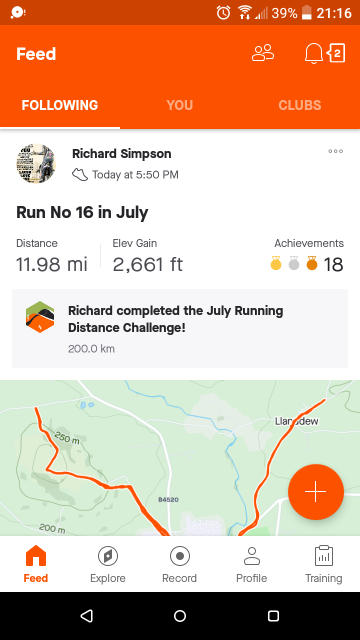Open the Run No 16 in July activity
This screenshot has width=360, height=640.
(82, 213)
